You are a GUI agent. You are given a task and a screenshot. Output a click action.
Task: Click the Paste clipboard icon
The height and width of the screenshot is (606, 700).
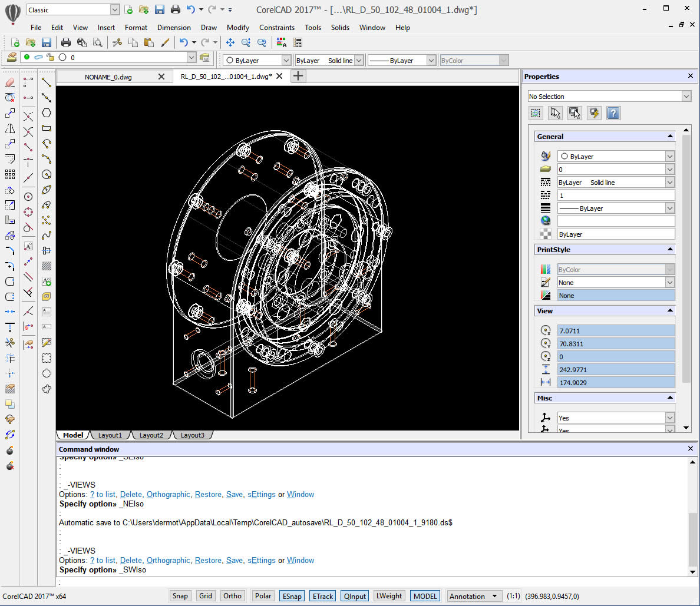pyautogui.click(x=149, y=42)
